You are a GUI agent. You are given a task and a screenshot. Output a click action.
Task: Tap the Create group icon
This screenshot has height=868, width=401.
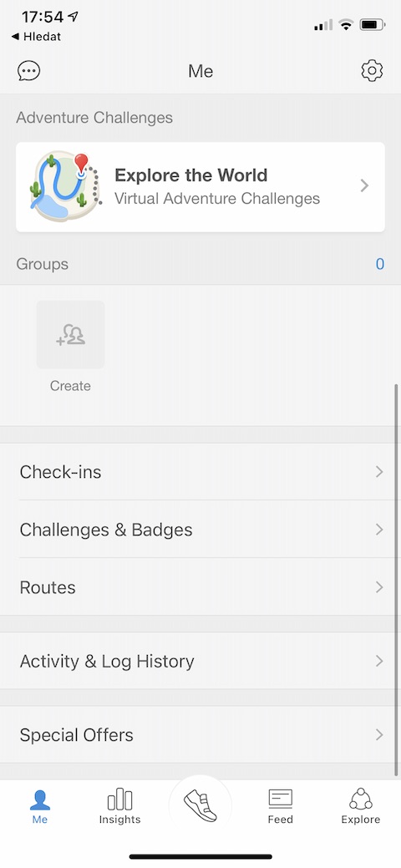(70, 334)
